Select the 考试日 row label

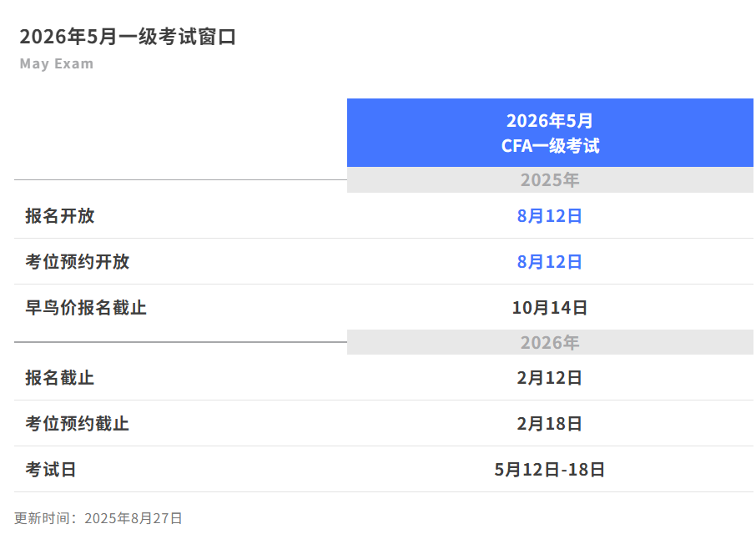click(51, 470)
